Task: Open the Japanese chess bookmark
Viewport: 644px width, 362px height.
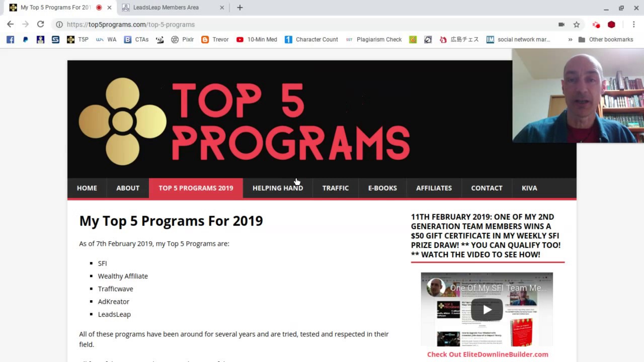Action: coord(459,39)
